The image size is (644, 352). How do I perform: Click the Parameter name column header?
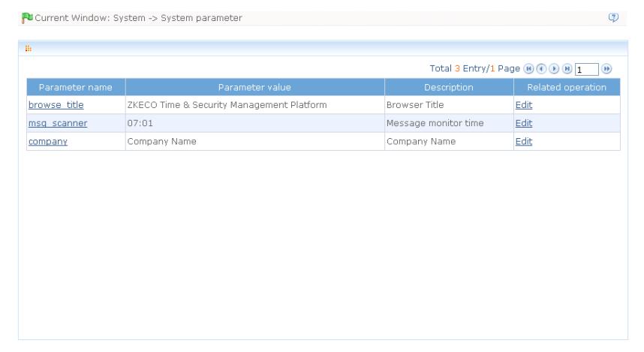pyautogui.click(x=76, y=87)
